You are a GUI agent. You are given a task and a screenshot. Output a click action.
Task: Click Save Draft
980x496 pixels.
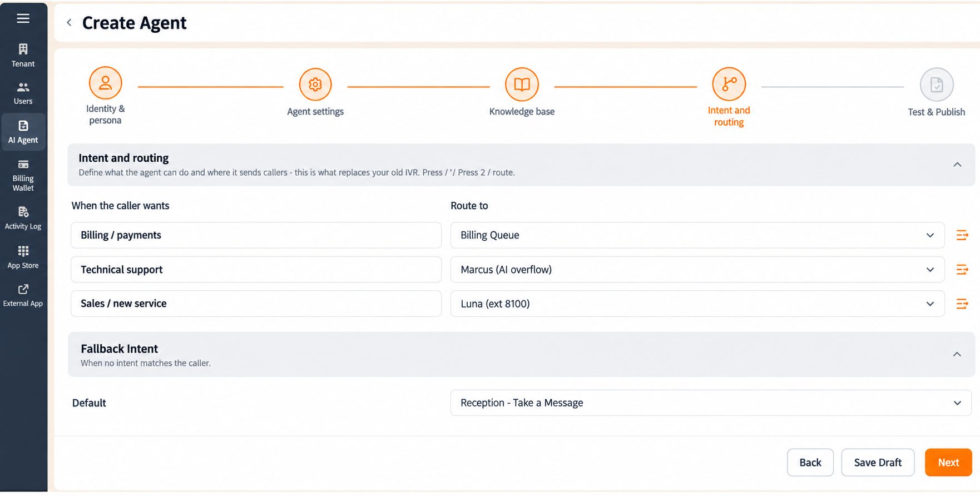click(x=878, y=463)
